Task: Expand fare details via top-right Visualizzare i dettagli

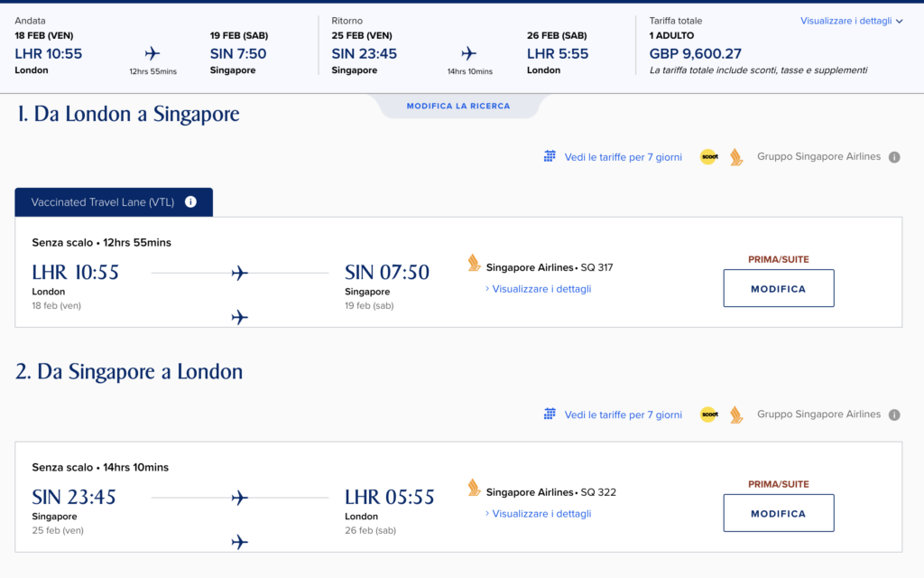Action: (851, 21)
